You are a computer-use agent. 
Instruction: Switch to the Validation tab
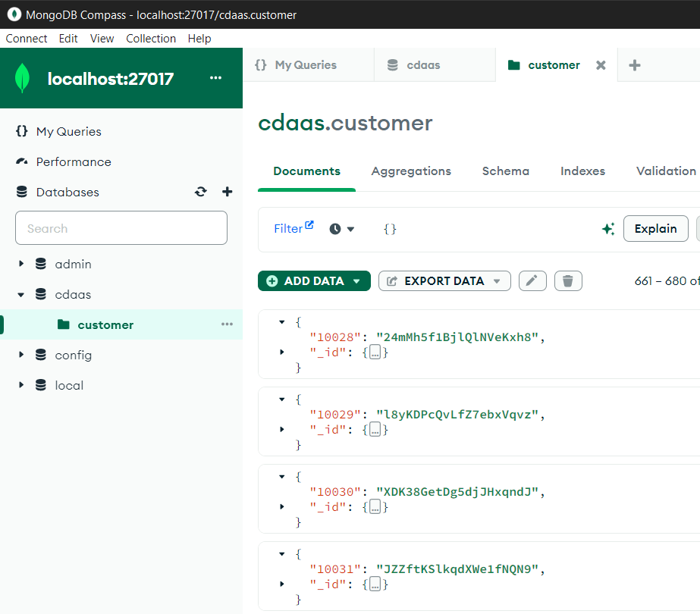click(x=666, y=171)
